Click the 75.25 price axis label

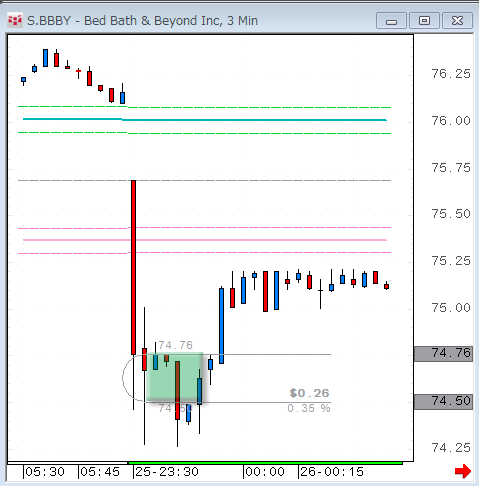(x=451, y=261)
